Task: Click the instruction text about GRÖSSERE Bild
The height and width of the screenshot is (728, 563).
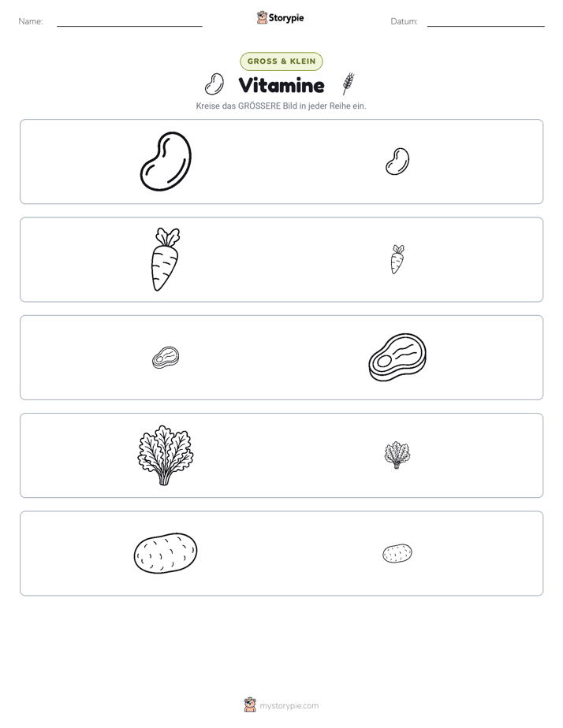Action: point(281,106)
